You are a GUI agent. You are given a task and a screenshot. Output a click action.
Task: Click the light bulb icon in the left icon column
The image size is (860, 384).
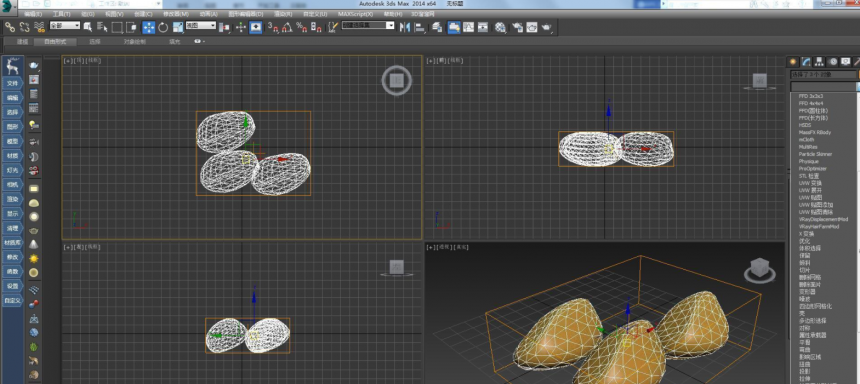[34, 125]
